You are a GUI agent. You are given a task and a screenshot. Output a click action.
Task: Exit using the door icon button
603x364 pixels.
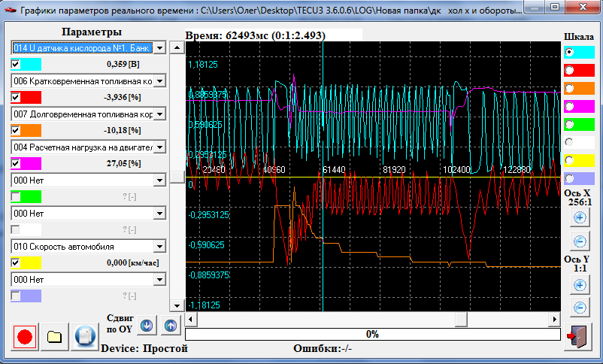tap(579, 335)
